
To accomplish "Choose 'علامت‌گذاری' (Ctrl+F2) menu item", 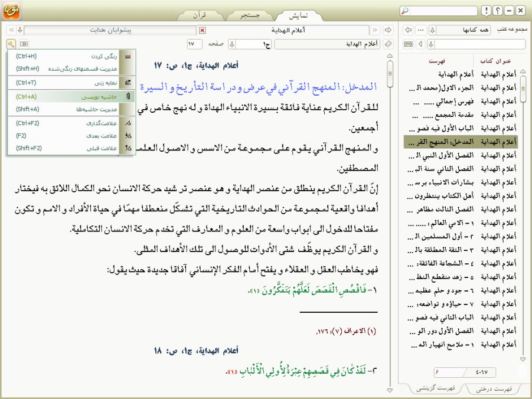I will click(71, 123).
